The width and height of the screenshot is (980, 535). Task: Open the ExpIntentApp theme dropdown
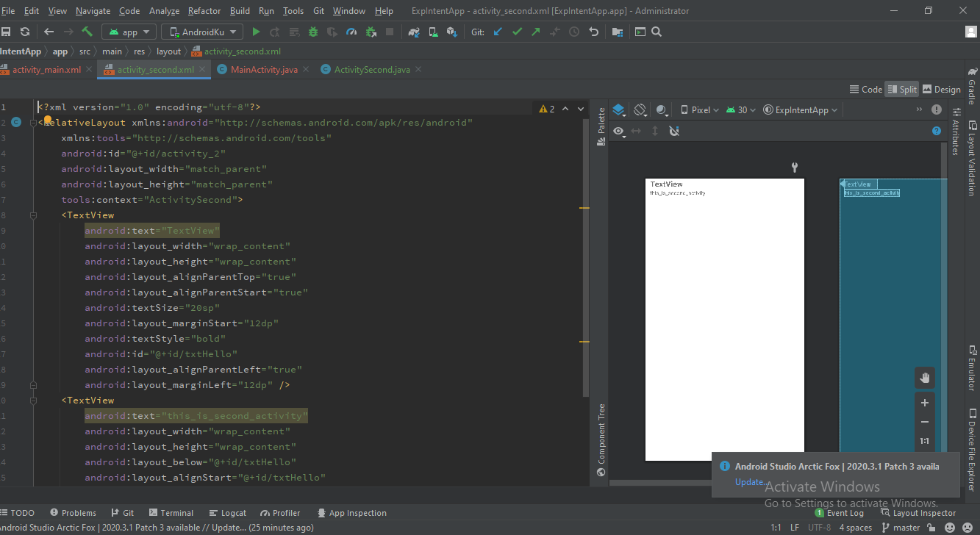coord(801,109)
